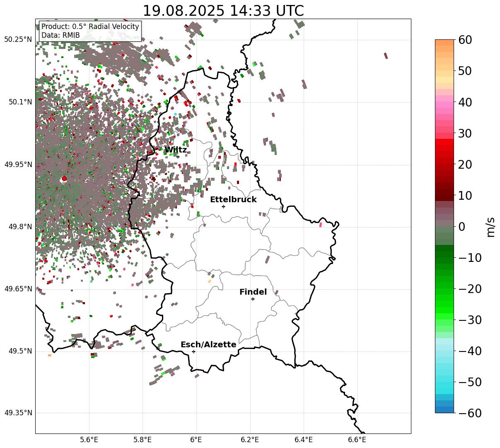Click the 6.2°E longitude tick label

click(x=250, y=440)
